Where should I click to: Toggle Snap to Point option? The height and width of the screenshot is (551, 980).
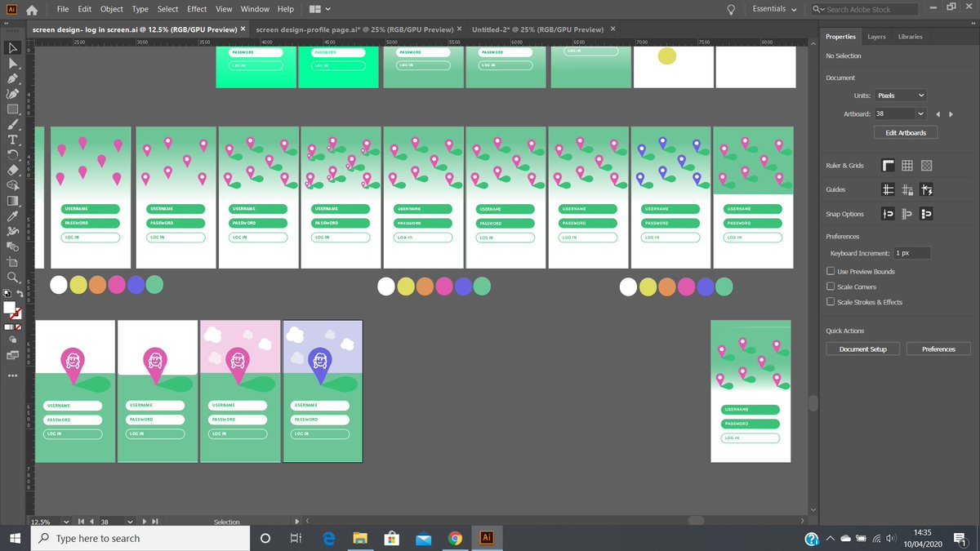point(888,214)
